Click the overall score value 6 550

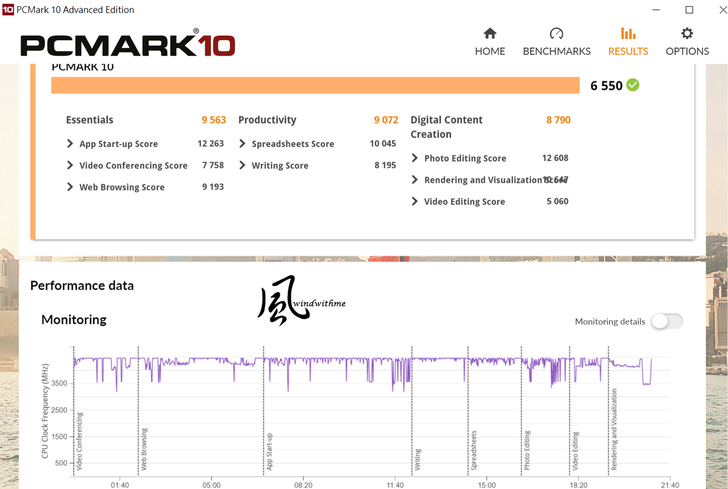(x=606, y=86)
